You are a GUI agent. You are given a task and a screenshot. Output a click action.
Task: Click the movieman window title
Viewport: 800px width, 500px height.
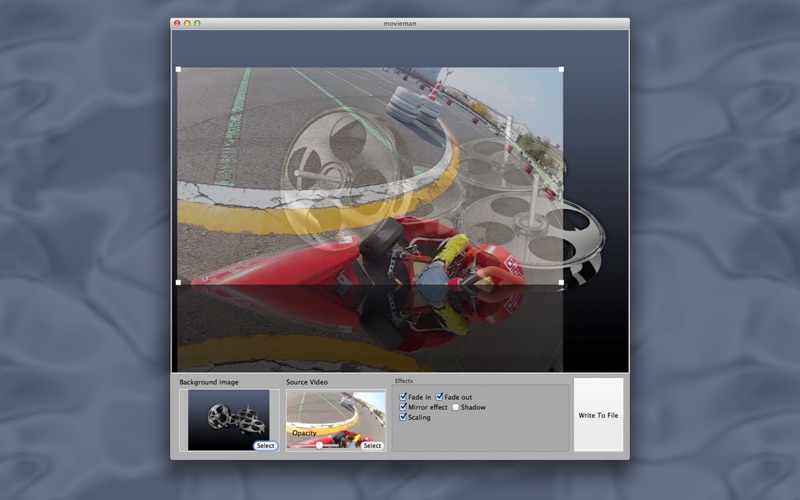(400, 23)
